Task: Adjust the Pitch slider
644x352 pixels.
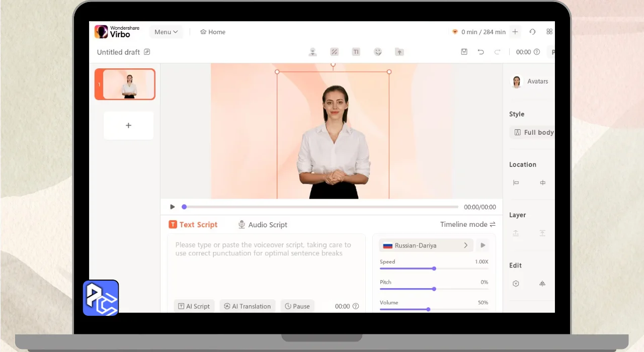Action: pos(434,289)
